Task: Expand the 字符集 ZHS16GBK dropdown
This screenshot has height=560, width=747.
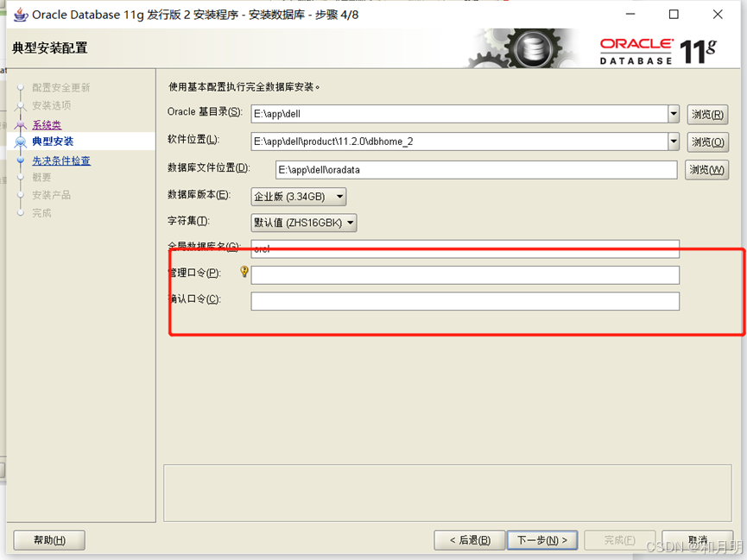Action: [x=304, y=223]
